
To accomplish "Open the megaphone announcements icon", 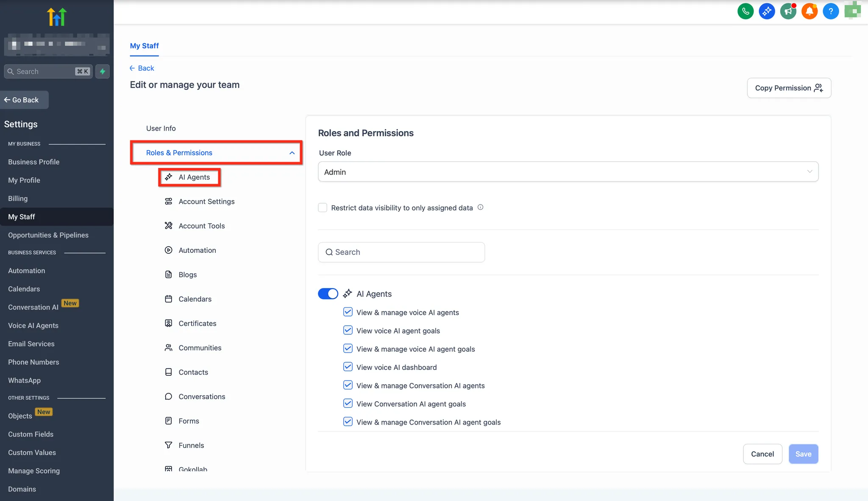I will click(788, 11).
